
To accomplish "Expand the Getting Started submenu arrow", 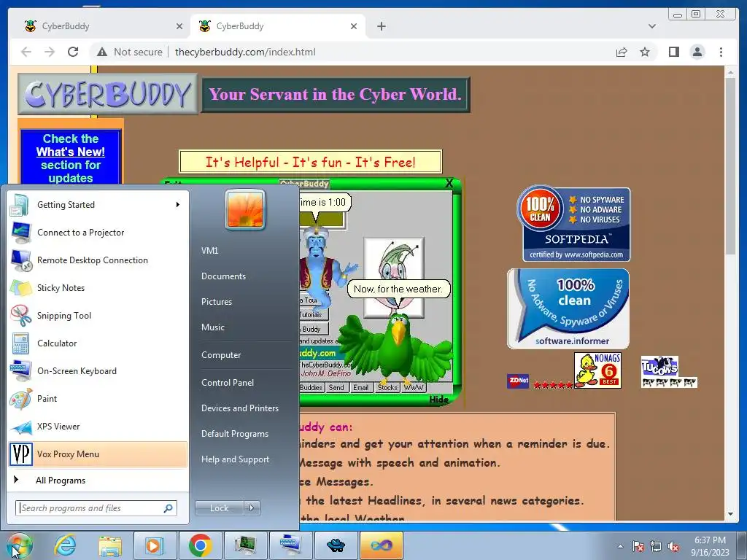I will point(178,205).
